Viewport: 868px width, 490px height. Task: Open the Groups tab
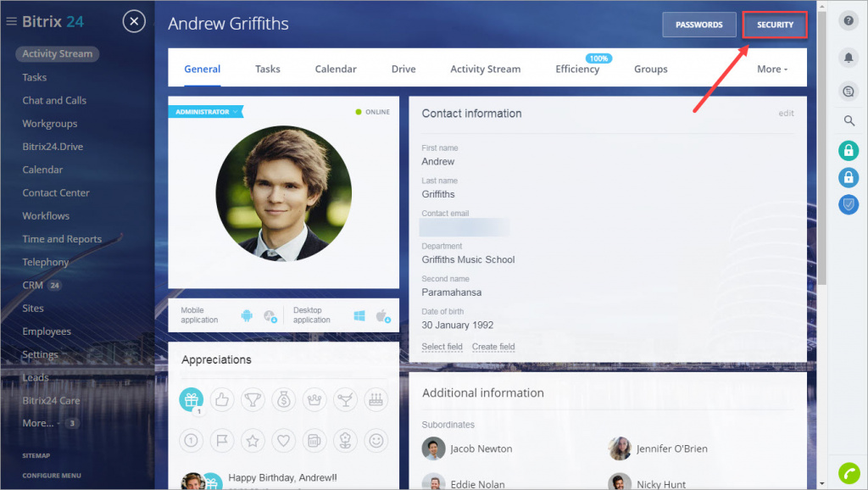650,70
